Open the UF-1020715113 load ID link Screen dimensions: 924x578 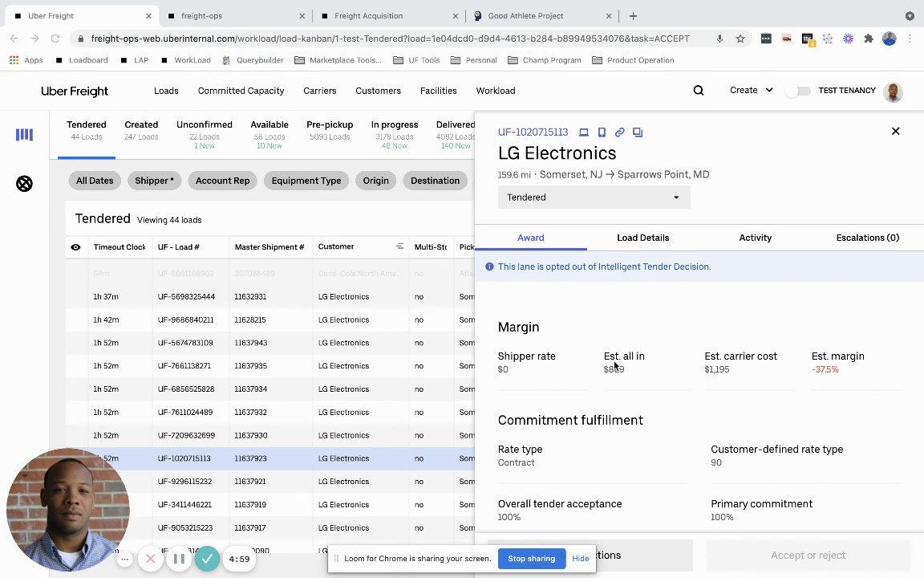pos(533,132)
